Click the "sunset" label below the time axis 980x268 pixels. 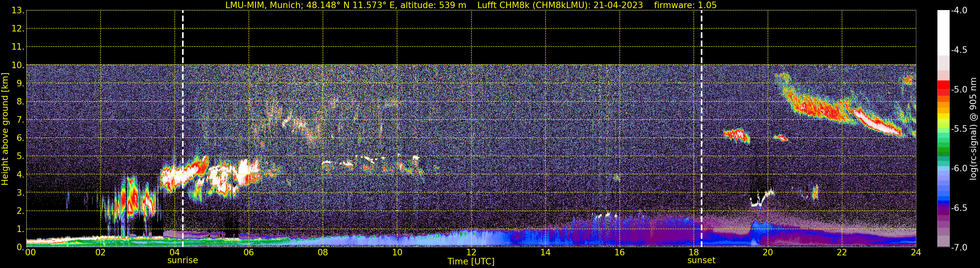point(701,261)
